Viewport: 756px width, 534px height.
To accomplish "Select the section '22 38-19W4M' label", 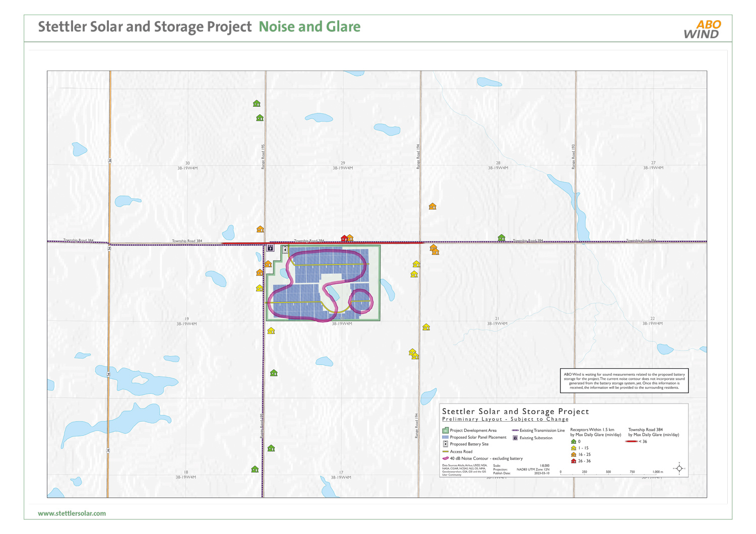I will [x=653, y=321].
